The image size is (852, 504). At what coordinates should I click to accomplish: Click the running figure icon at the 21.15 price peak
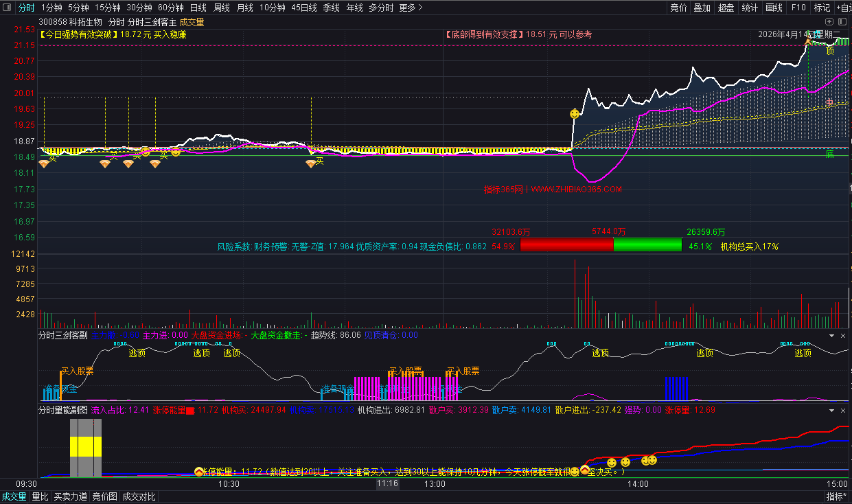coord(809,42)
